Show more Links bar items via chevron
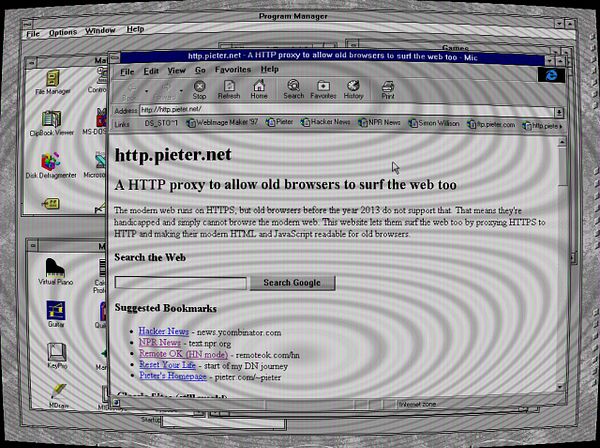 pyautogui.click(x=561, y=126)
